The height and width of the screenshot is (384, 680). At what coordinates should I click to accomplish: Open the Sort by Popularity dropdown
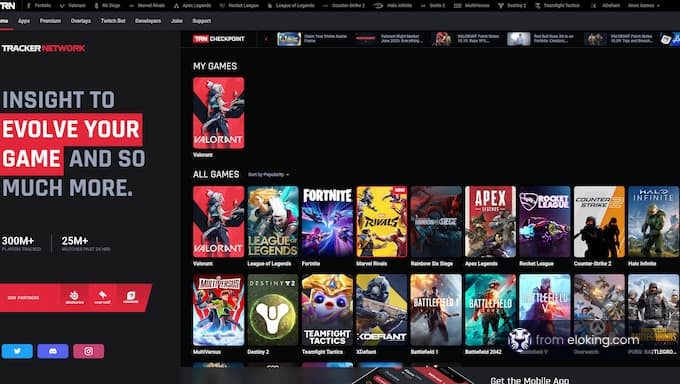coord(268,174)
